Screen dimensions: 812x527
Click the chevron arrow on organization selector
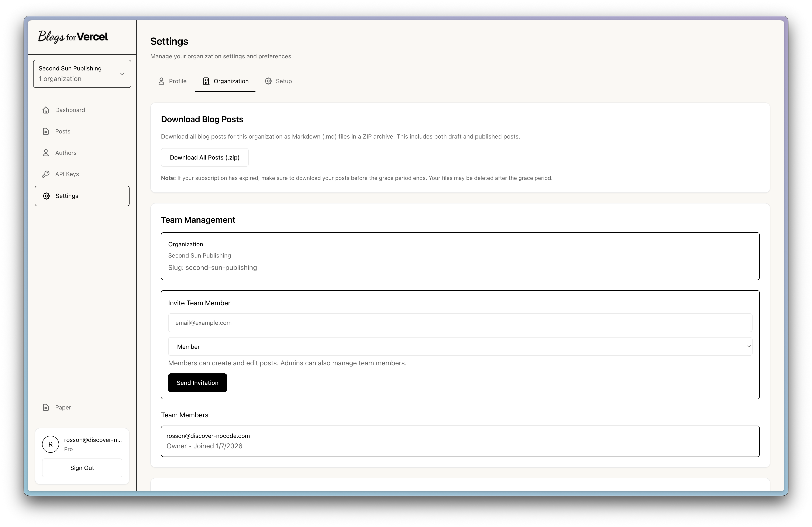pyautogui.click(x=122, y=74)
